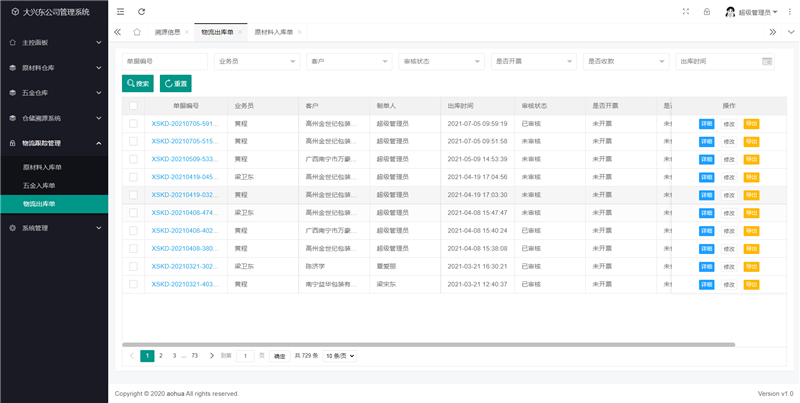Click 导出 for order XSKD-20210408-402
800x403 pixels.
[x=752, y=231]
